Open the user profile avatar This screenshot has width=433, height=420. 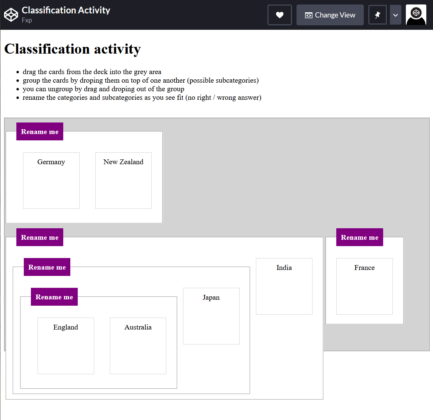click(416, 15)
